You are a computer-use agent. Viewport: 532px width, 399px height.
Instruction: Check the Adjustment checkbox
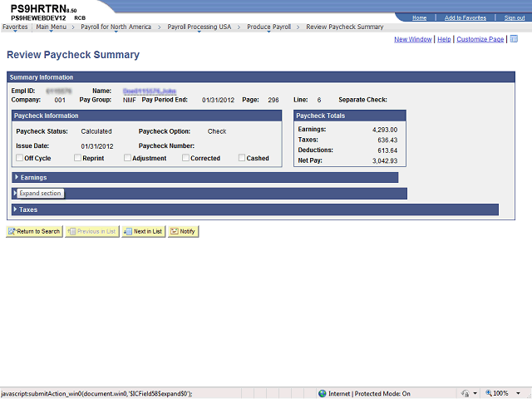pos(127,158)
